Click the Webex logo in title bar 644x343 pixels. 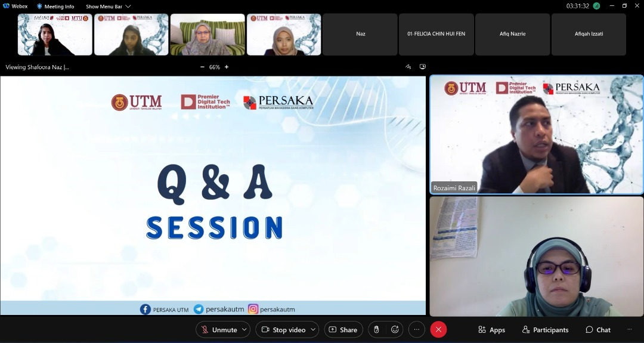click(6, 6)
